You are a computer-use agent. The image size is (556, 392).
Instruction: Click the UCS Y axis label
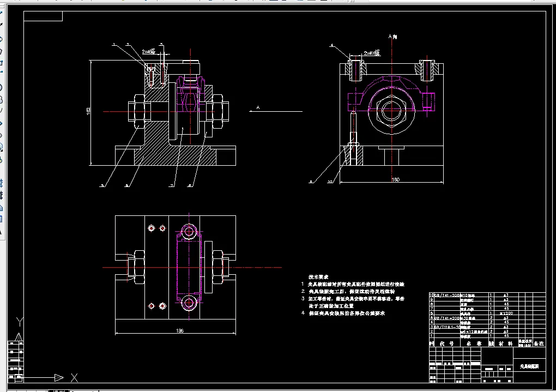20,322
